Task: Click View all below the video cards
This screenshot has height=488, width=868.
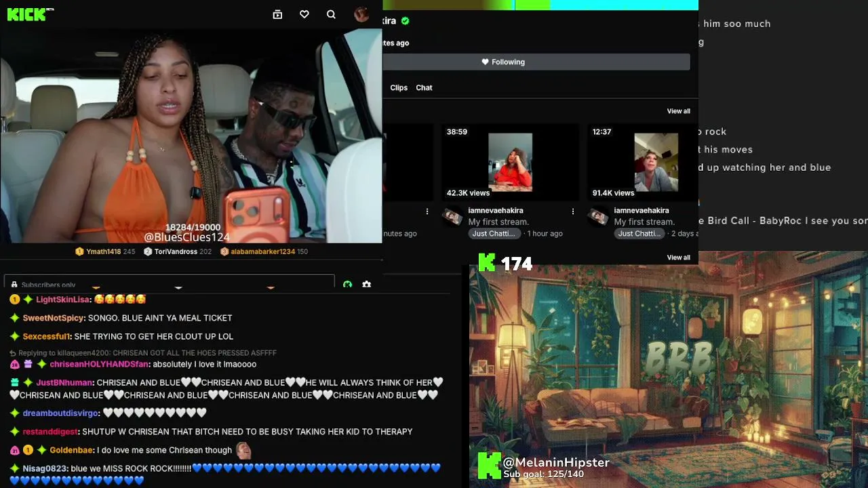Action: point(678,258)
